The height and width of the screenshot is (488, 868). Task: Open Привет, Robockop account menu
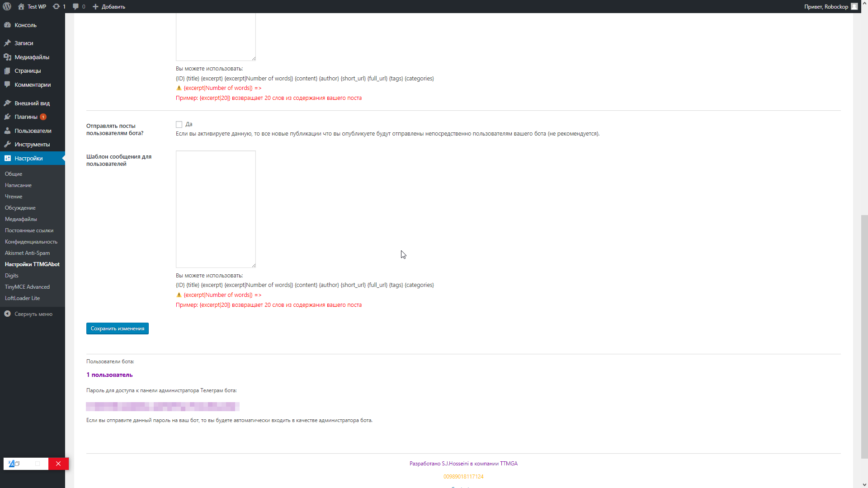pos(826,6)
